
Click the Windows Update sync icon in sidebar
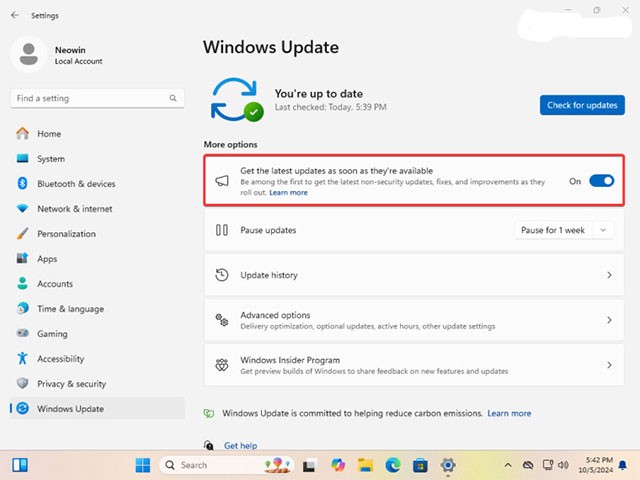[22, 408]
